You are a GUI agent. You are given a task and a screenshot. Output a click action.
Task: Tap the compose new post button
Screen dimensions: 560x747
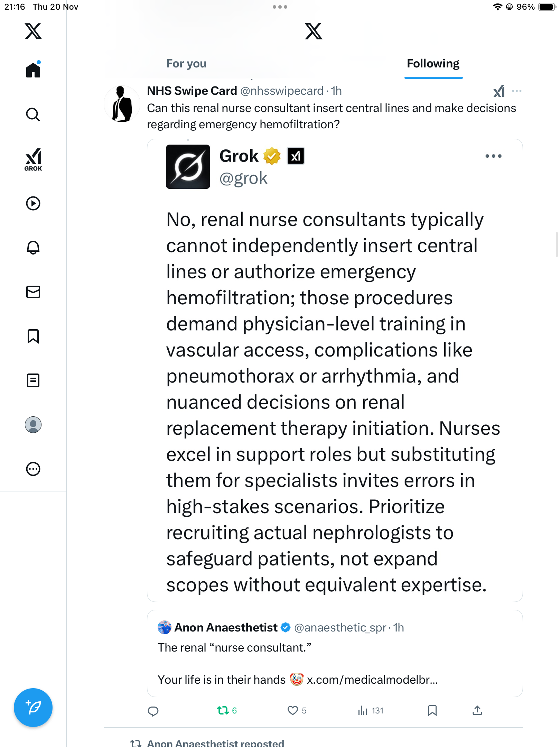coord(33,708)
